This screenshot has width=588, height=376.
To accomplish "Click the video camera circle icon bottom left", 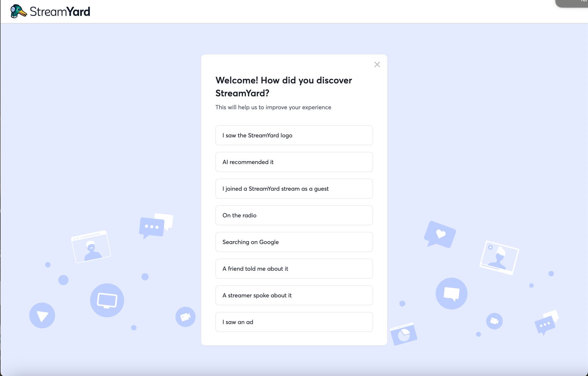I will pyautogui.click(x=186, y=317).
